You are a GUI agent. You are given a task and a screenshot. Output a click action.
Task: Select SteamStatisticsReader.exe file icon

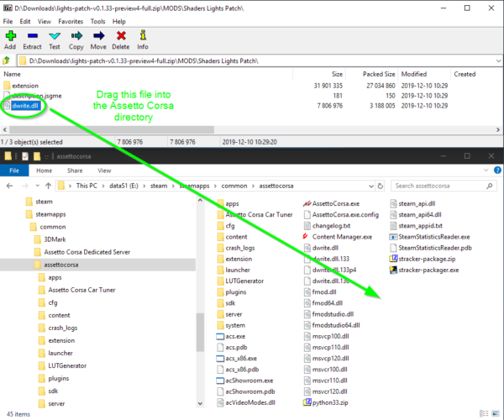(393, 237)
